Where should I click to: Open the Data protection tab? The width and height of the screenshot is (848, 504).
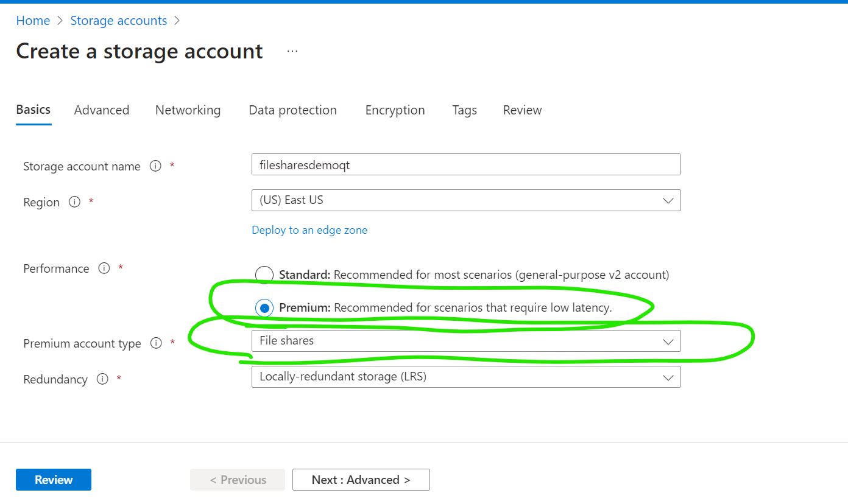click(292, 110)
